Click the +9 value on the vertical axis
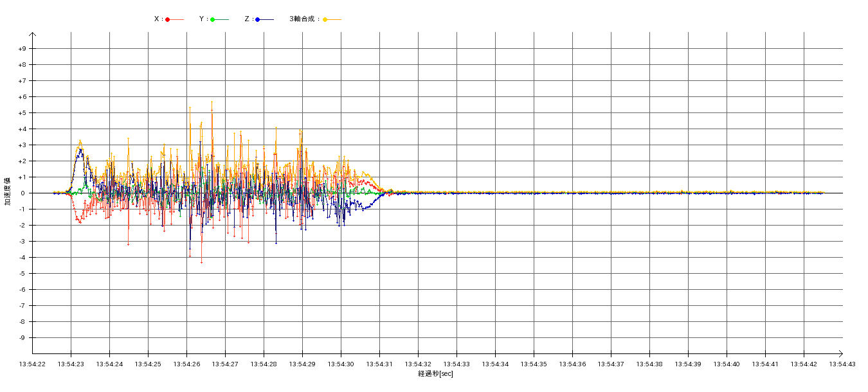The height and width of the screenshot is (392, 868). click(x=22, y=49)
